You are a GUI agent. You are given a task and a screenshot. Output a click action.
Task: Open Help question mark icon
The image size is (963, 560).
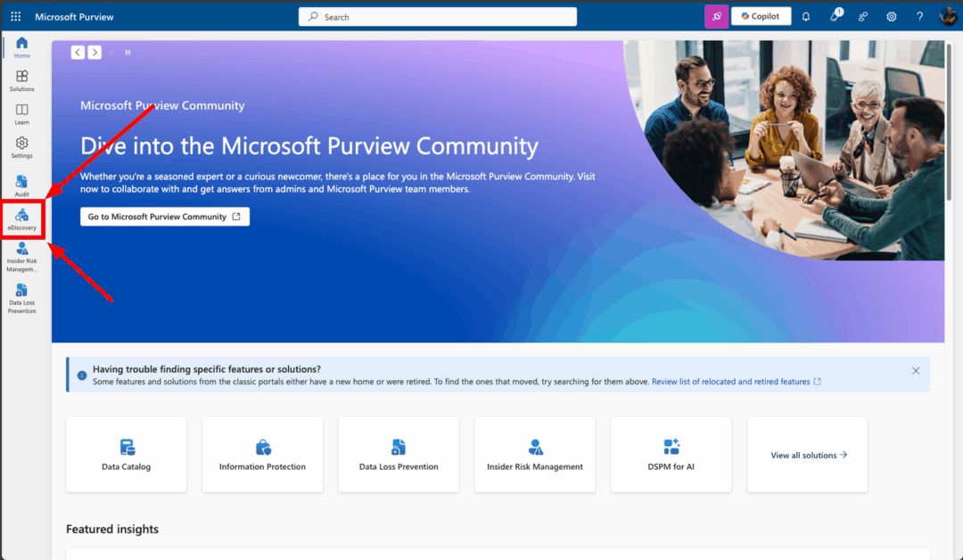click(x=919, y=17)
